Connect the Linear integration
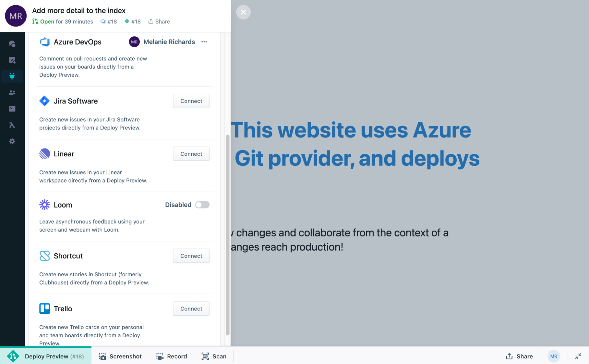Screen dimensions: 589x364 click(191, 154)
